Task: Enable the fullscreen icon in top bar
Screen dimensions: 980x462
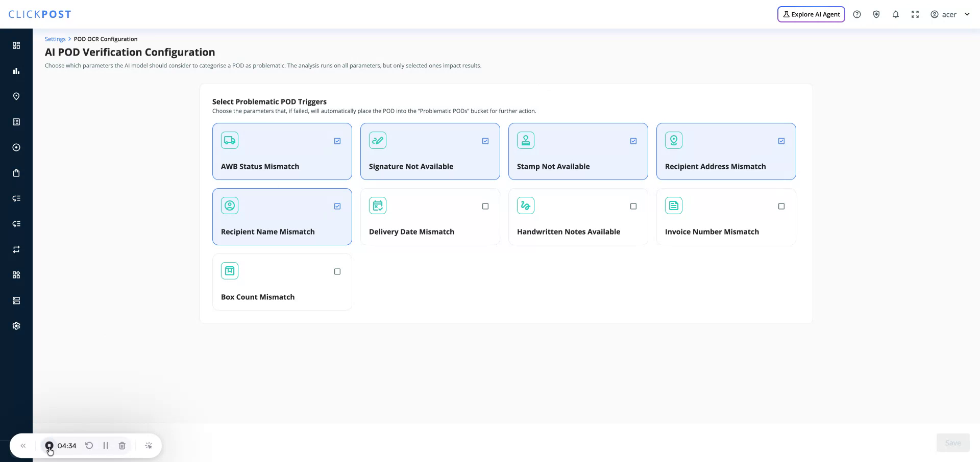Action: click(915, 14)
